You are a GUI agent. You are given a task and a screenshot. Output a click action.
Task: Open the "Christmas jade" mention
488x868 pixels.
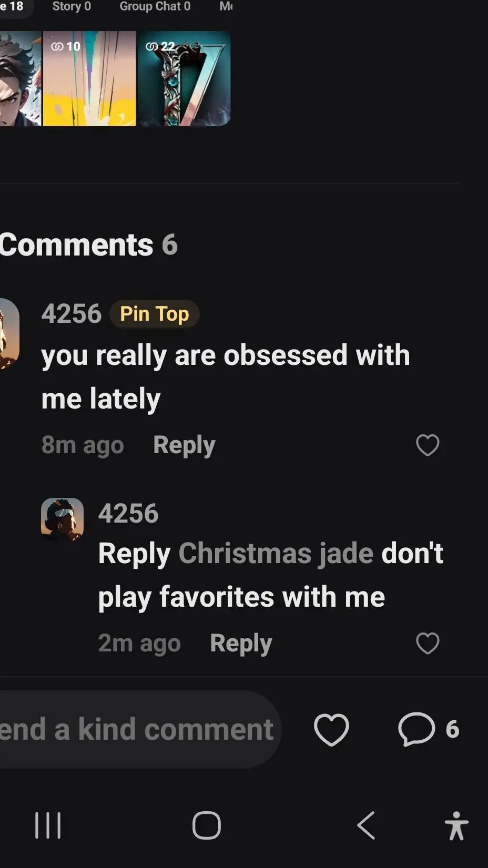click(x=276, y=553)
